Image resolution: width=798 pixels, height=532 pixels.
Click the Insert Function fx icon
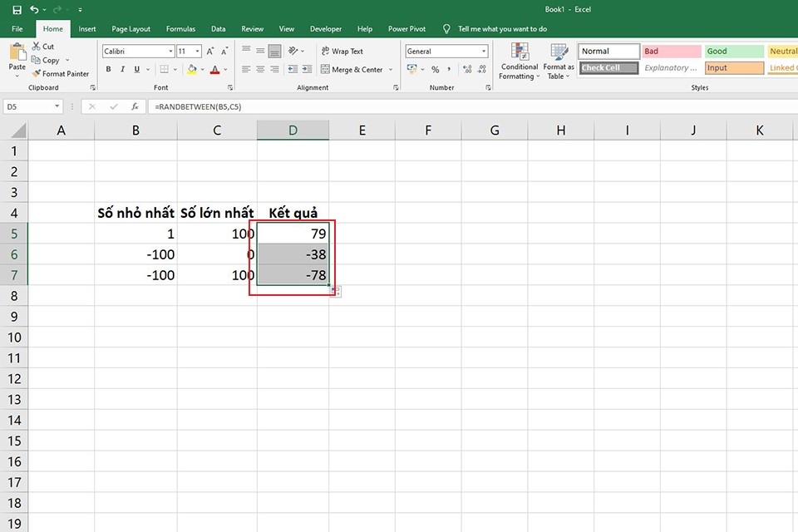(135, 106)
